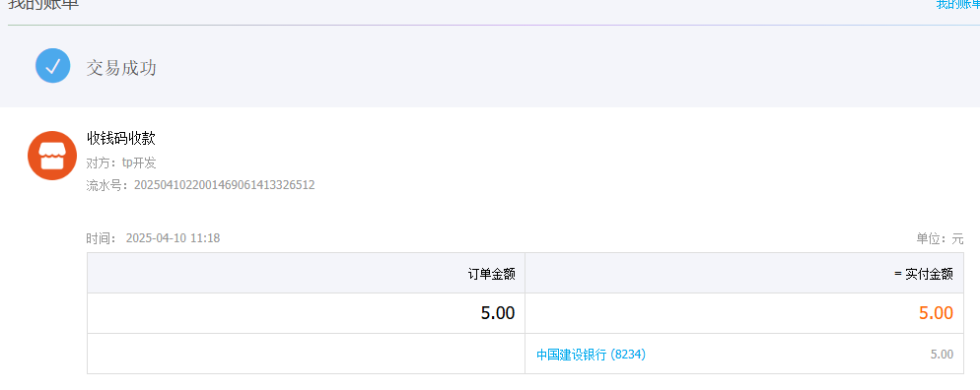Click the 时间 label before the date
This screenshot has height=390, width=980.
(102, 238)
